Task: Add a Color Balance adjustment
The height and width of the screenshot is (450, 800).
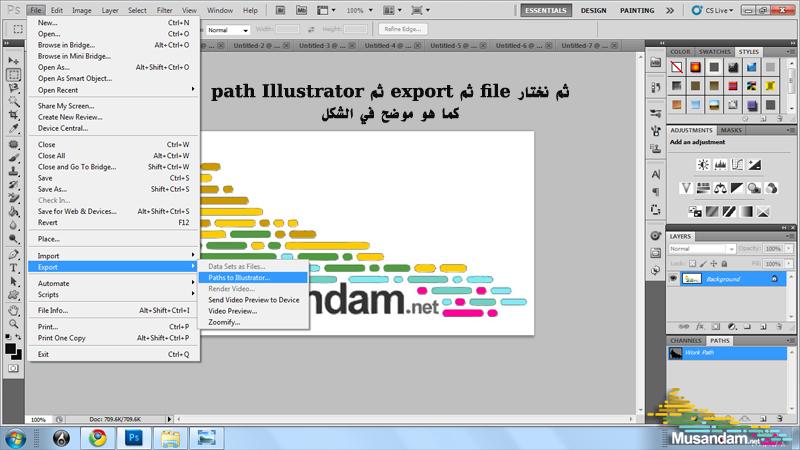Action: pos(720,188)
